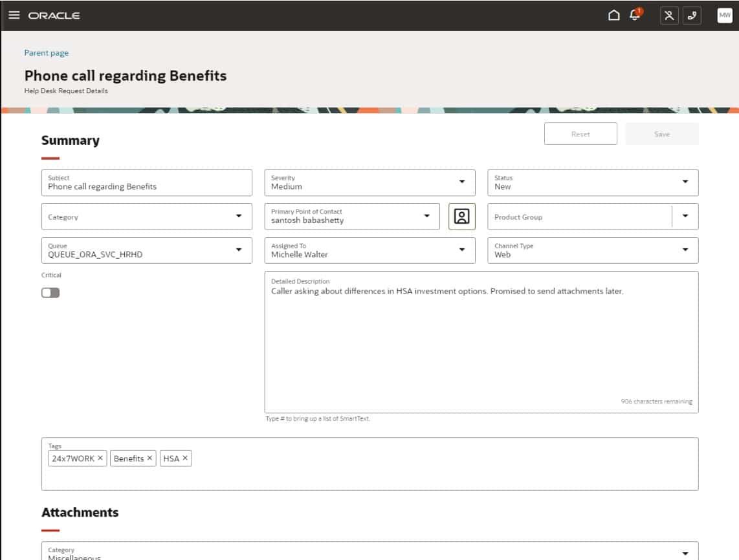Click the Benefits tag label
Image resolution: width=739 pixels, height=560 pixels.
(129, 458)
